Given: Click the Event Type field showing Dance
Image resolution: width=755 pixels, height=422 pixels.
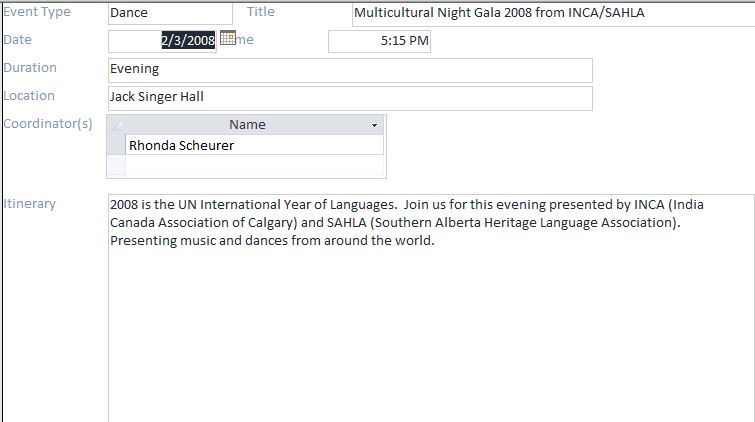Looking at the screenshot, I should pyautogui.click(x=170, y=13).
